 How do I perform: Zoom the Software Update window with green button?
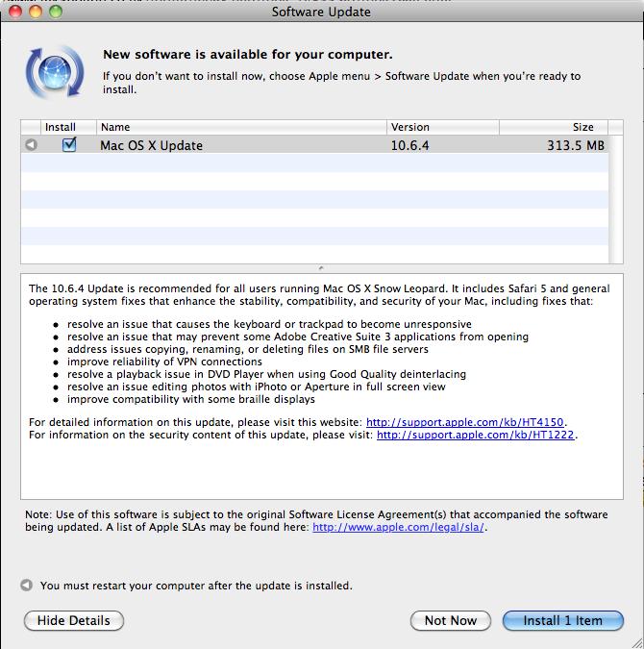click(56, 12)
